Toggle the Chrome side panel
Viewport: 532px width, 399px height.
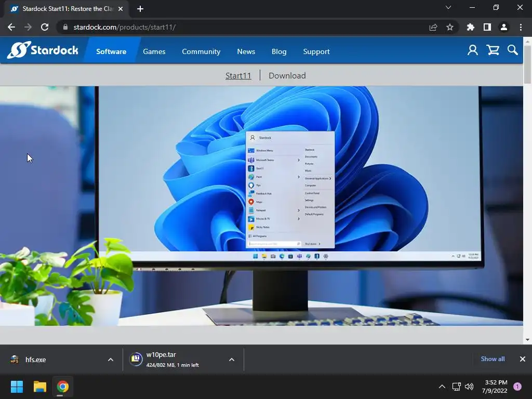point(487,27)
